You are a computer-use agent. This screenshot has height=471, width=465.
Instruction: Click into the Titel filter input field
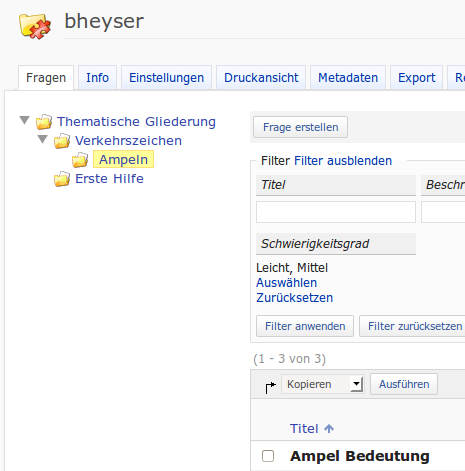click(336, 212)
